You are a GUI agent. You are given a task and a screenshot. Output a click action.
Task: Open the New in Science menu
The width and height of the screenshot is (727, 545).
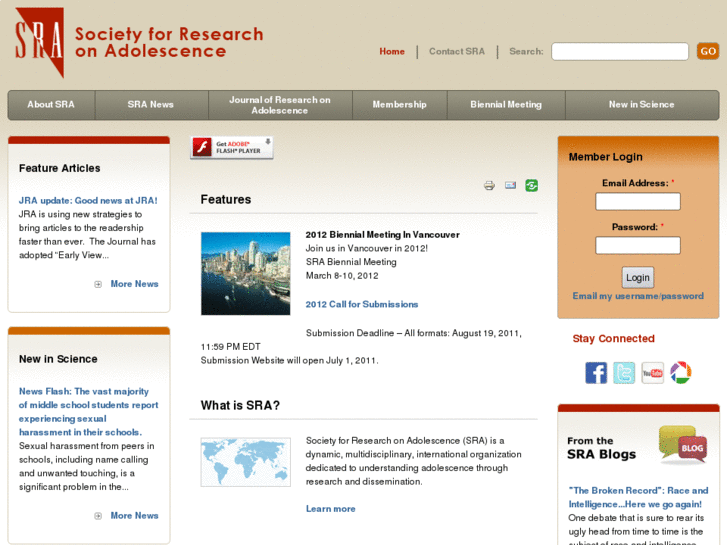[642, 105]
